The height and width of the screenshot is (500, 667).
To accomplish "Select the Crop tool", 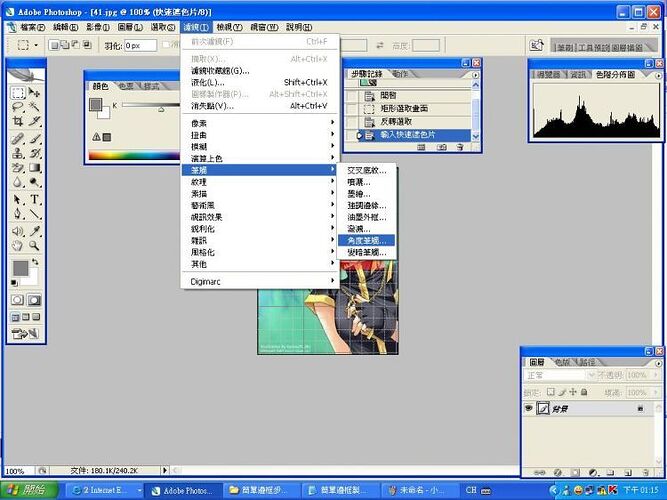I will pyautogui.click(x=17, y=121).
